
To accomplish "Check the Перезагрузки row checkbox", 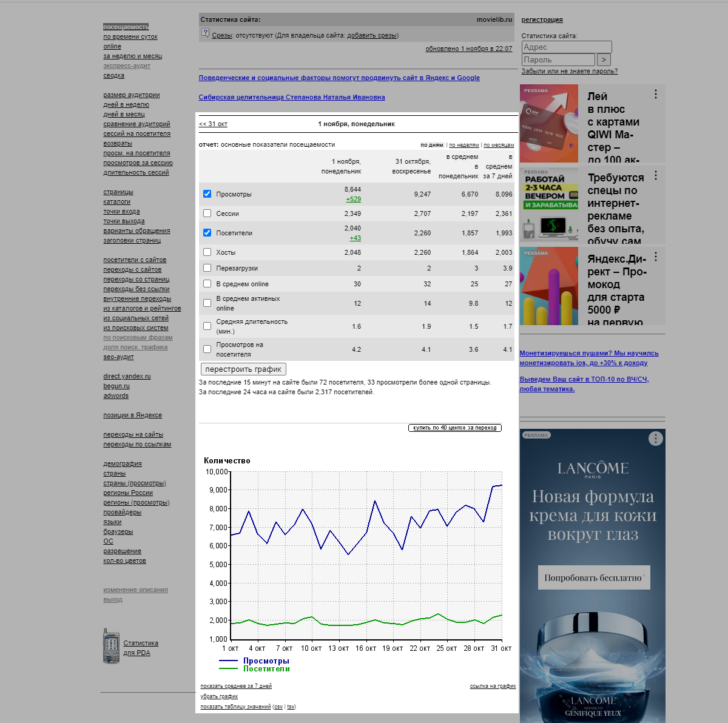I will pos(207,268).
